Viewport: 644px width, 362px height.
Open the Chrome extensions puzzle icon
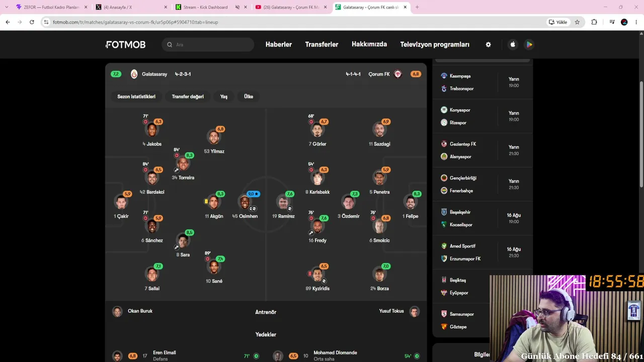(x=594, y=22)
